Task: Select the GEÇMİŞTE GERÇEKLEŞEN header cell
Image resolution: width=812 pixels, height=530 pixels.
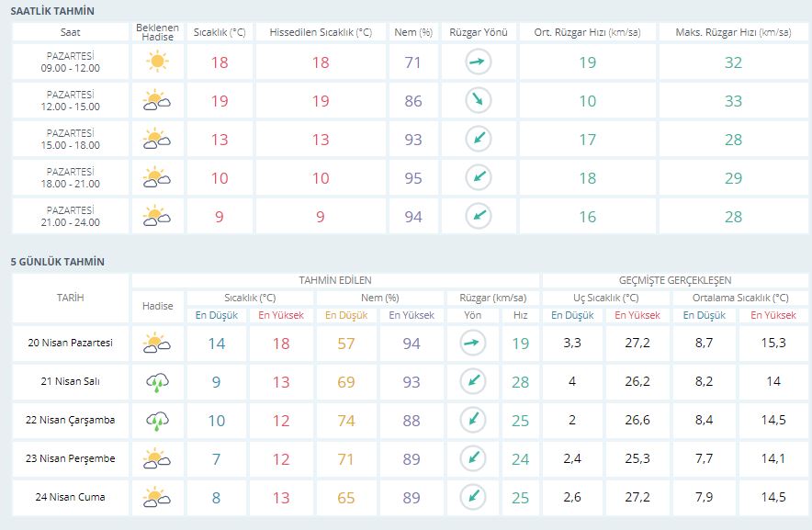Action: point(675,280)
